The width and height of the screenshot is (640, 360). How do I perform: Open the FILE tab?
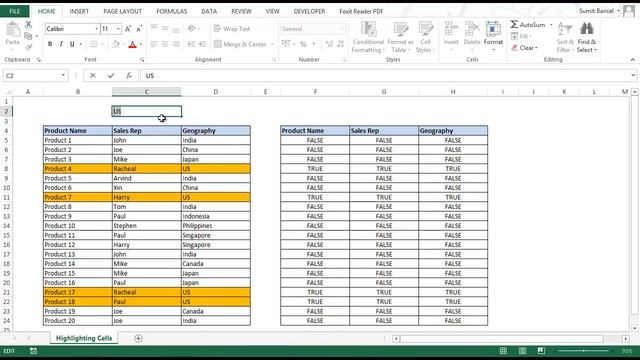(14, 11)
